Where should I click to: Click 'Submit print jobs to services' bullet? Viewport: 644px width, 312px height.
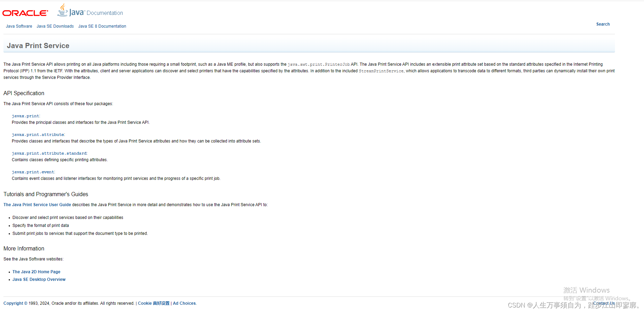(x=80, y=233)
